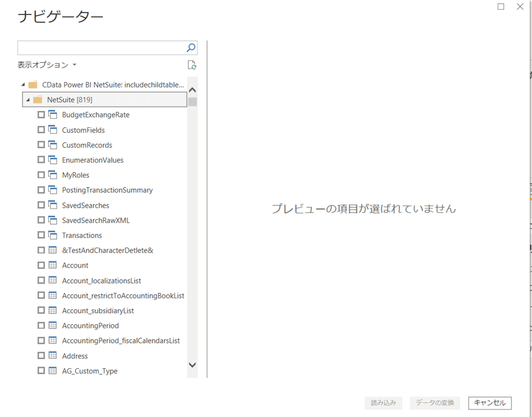Screen dimensions: 532x417
Task: Click the tree list scrollbar thumb
Action: pos(192,102)
